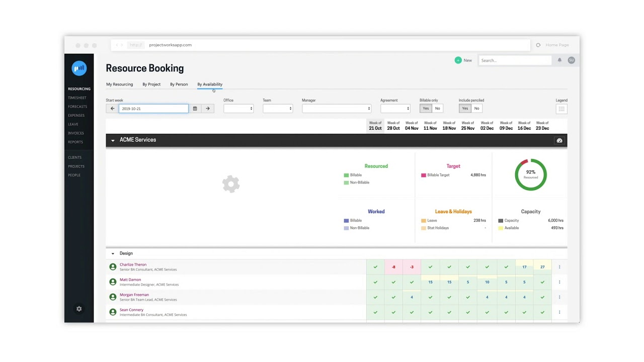The image size is (644, 362).
Task: Click the Projectworks logo icon
Action: [79, 68]
